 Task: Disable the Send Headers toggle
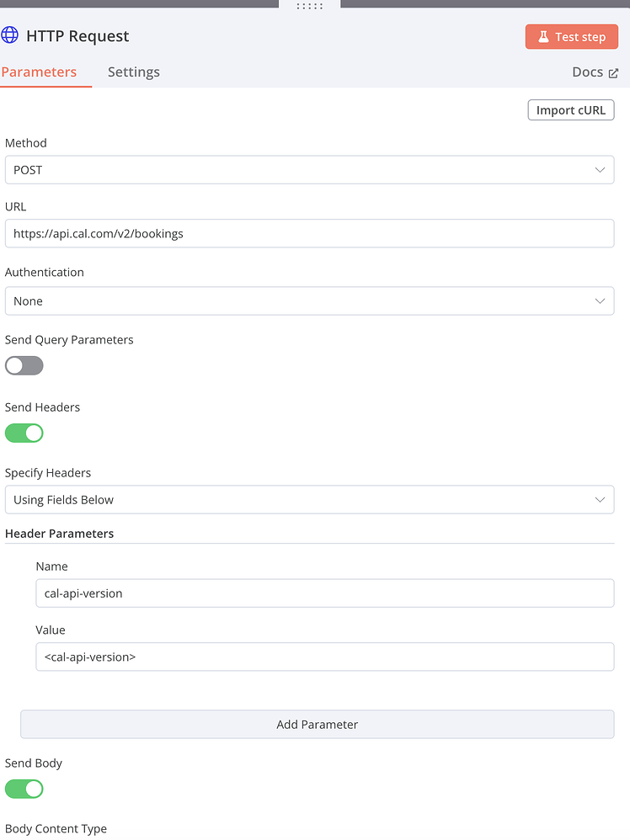[x=24, y=433]
